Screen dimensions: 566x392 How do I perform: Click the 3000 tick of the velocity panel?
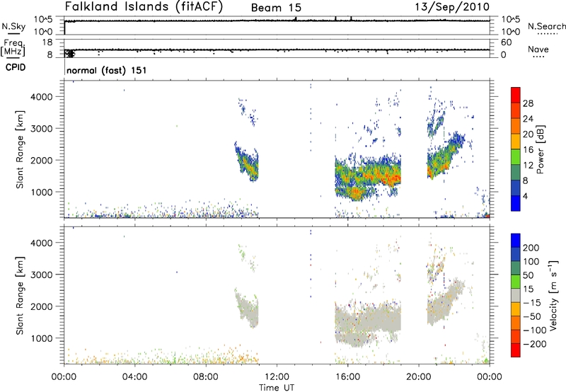pos(42,275)
